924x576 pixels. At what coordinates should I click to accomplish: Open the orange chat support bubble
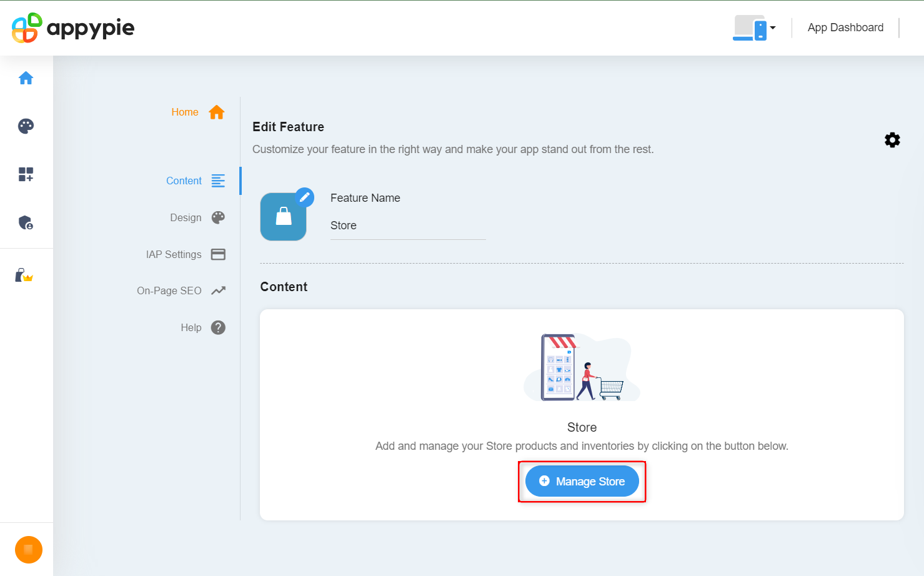click(x=27, y=549)
